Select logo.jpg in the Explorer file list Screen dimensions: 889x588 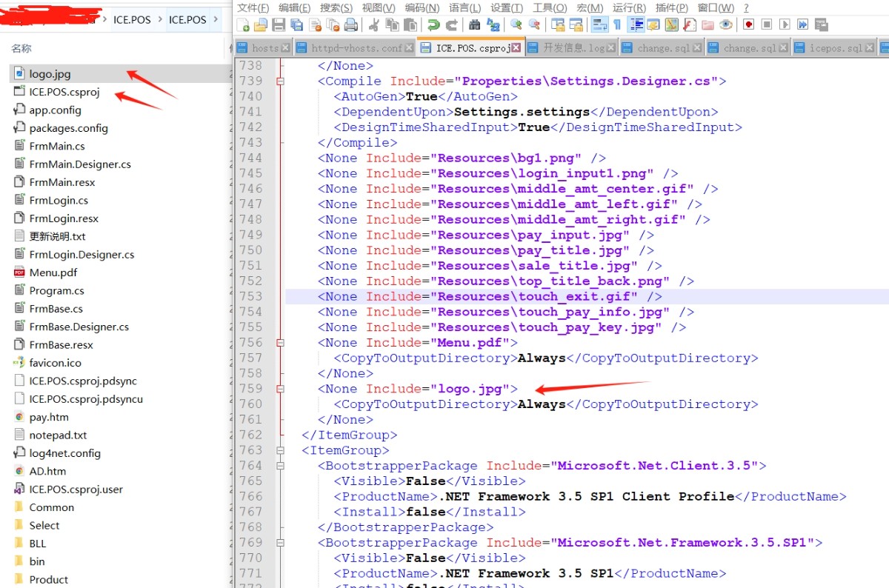click(x=50, y=73)
